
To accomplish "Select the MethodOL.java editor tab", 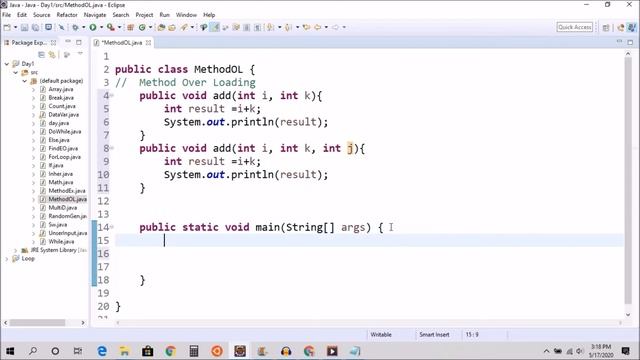I will pos(122,42).
